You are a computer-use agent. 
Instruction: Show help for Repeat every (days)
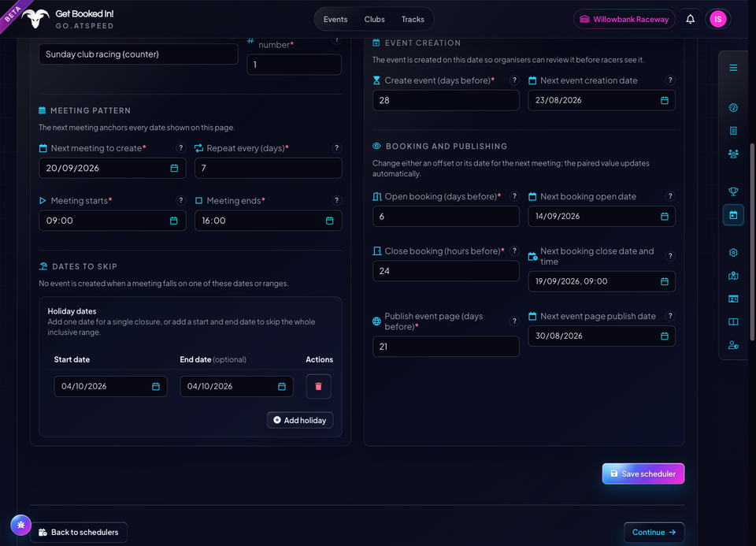tap(336, 148)
